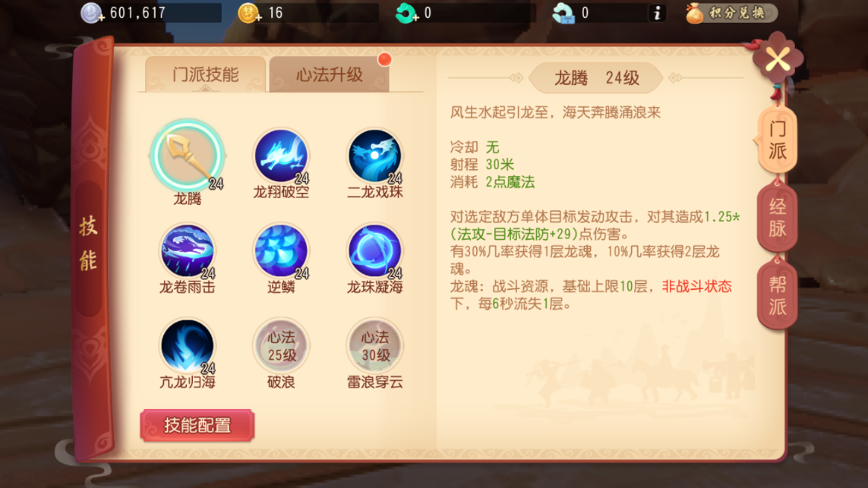This screenshot has height=488, width=868.
Task: Select the 龙珠凝海 skill icon
Action: click(x=375, y=250)
